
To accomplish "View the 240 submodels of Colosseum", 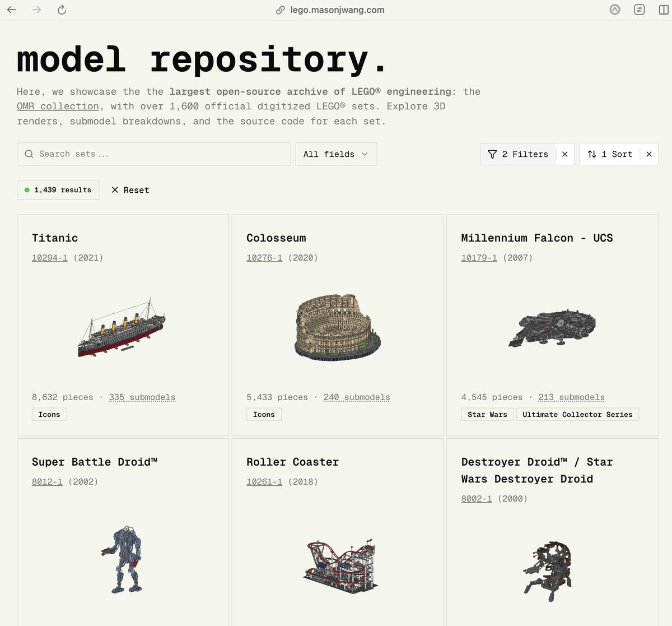I will 357,397.
